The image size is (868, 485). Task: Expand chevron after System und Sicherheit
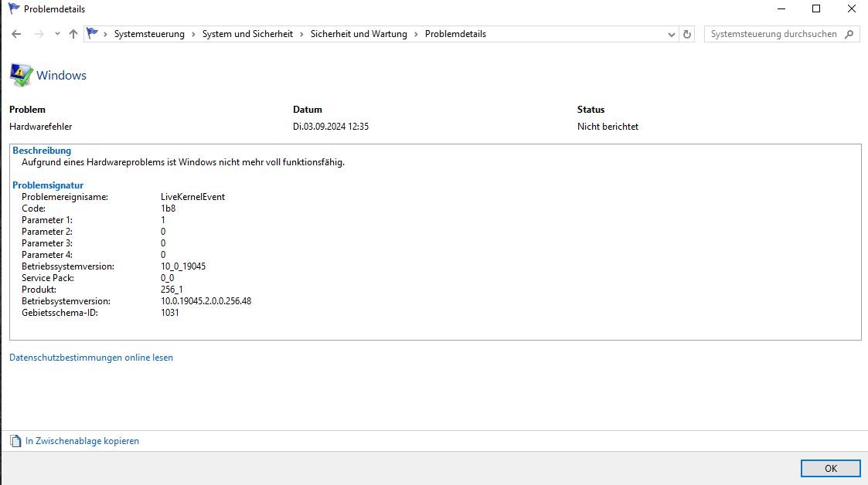tap(301, 34)
